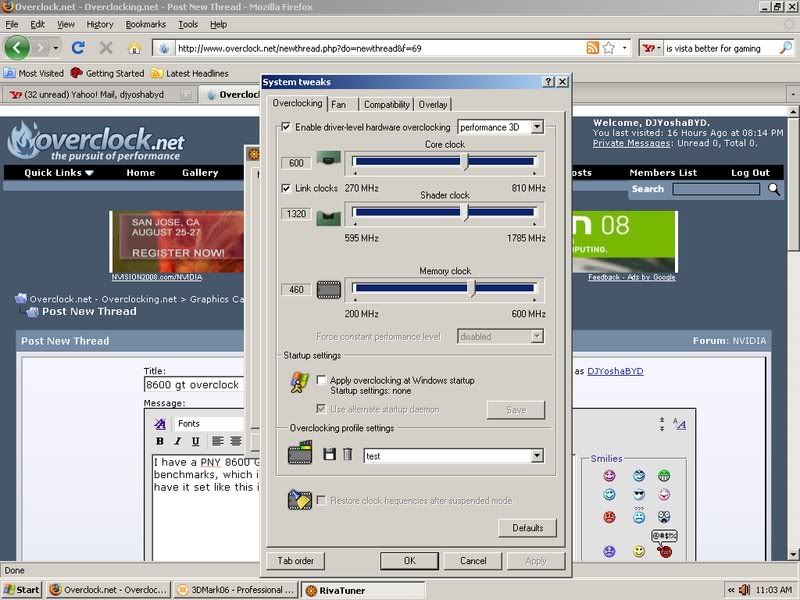Click the help question mark icon

click(x=549, y=81)
